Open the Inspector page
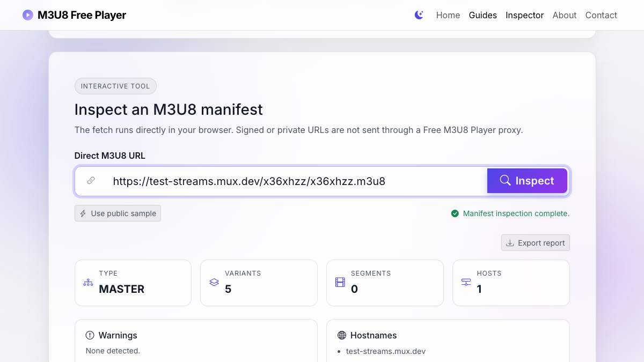This screenshot has height=362, width=644. [525, 15]
